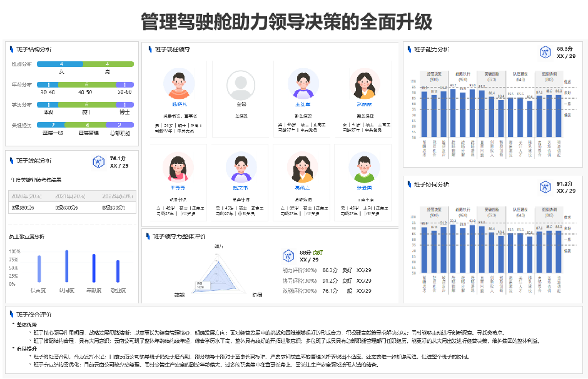Click the blue marker icon beside 班子结构分析
Image resolution: width=588 pixels, height=379 pixels.
(11, 49)
